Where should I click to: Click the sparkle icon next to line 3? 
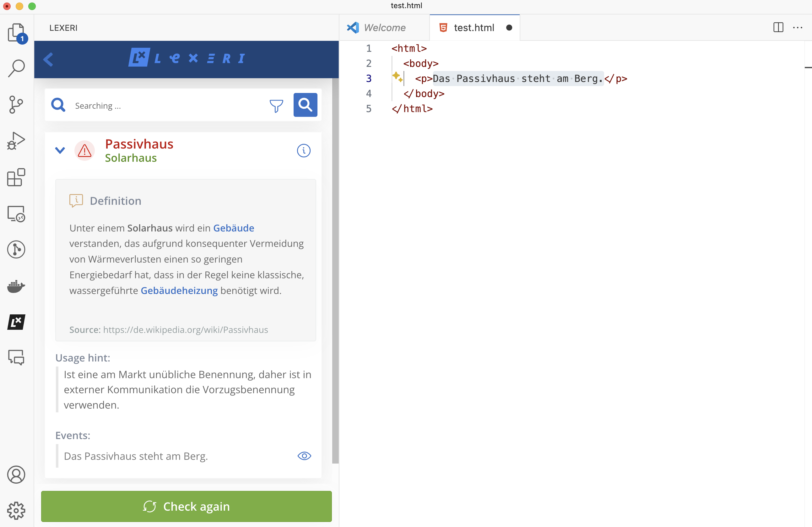point(397,79)
